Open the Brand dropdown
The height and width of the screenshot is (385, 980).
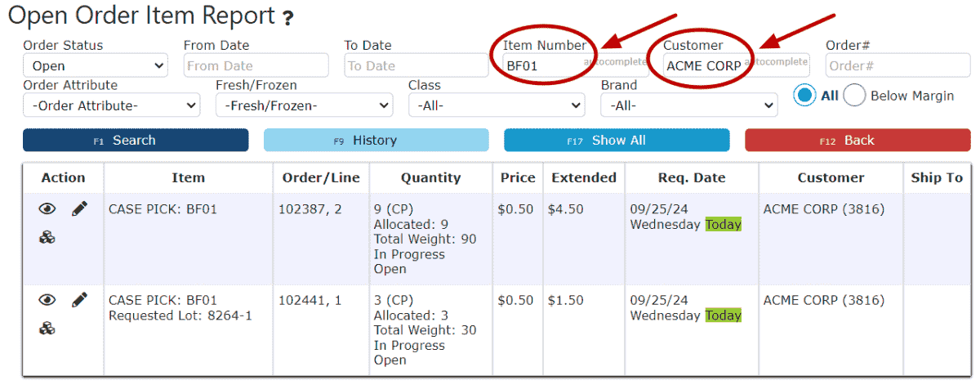click(689, 105)
